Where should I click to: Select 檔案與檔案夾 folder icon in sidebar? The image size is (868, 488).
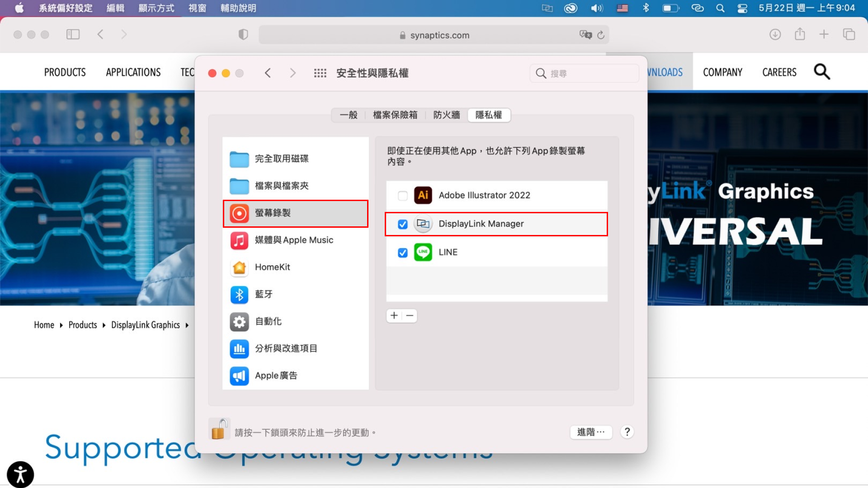pyautogui.click(x=239, y=186)
